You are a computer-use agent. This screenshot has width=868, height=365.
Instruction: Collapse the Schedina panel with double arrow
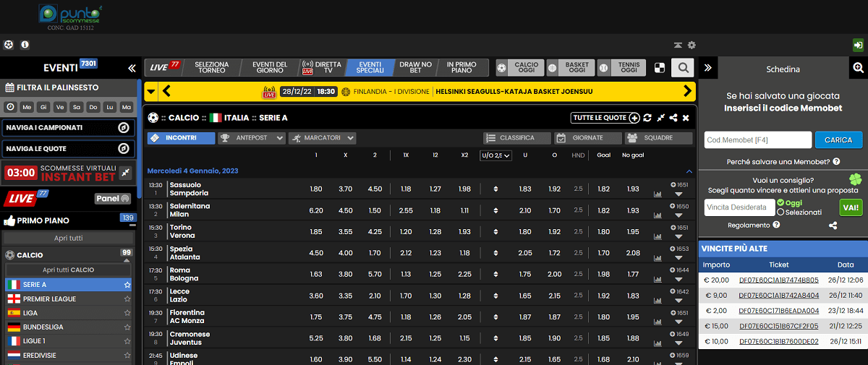[708, 69]
